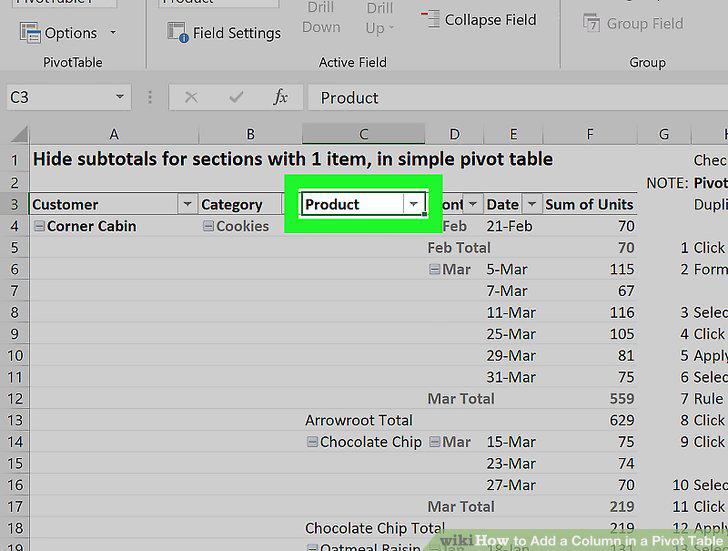This screenshot has height=551, width=728.
Task: Click the value 559 cell
Action: pos(622,399)
